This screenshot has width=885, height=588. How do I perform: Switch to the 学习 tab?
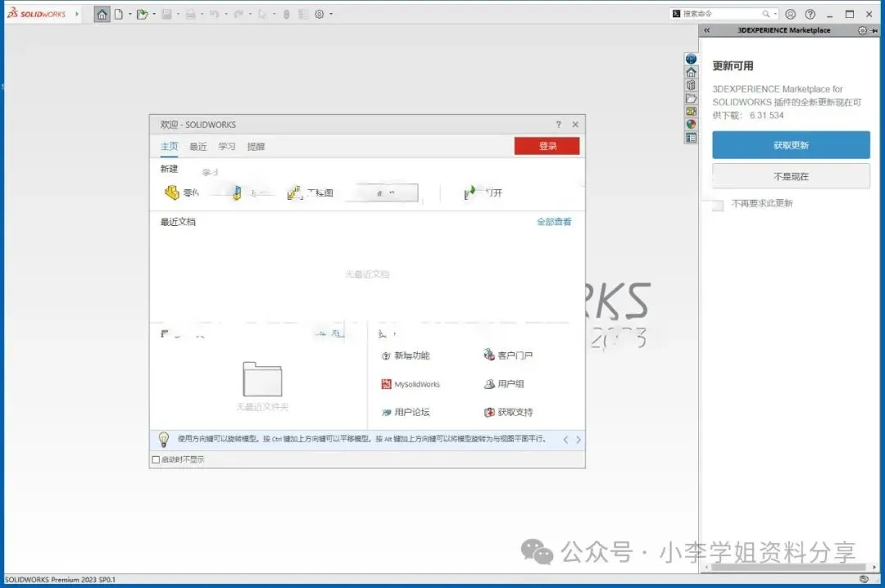tap(227, 146)
